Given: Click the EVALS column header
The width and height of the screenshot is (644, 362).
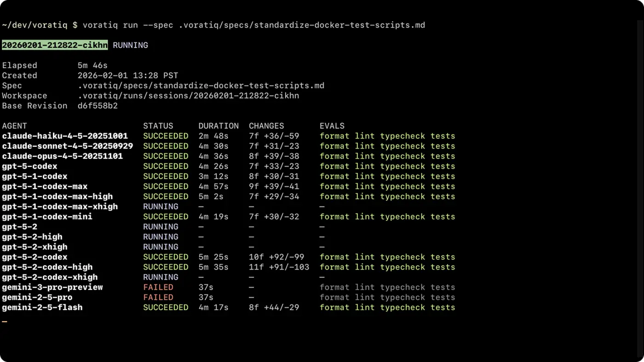Looking at the screenshot, I should (x=332, y=126).
